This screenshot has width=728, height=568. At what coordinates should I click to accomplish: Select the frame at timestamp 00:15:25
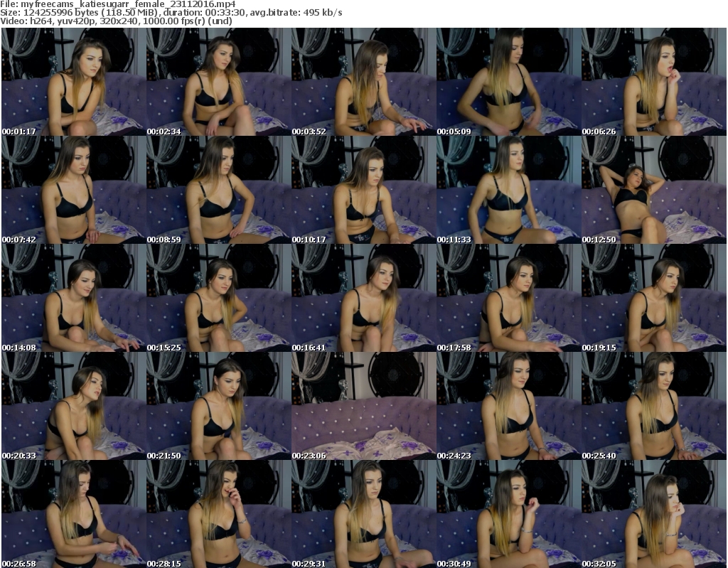point(219,298)
